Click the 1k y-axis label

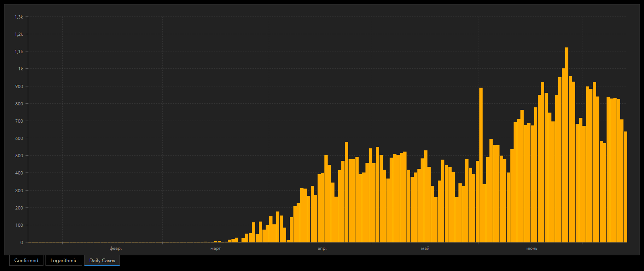pyautogui.click(x=21, y=69)
